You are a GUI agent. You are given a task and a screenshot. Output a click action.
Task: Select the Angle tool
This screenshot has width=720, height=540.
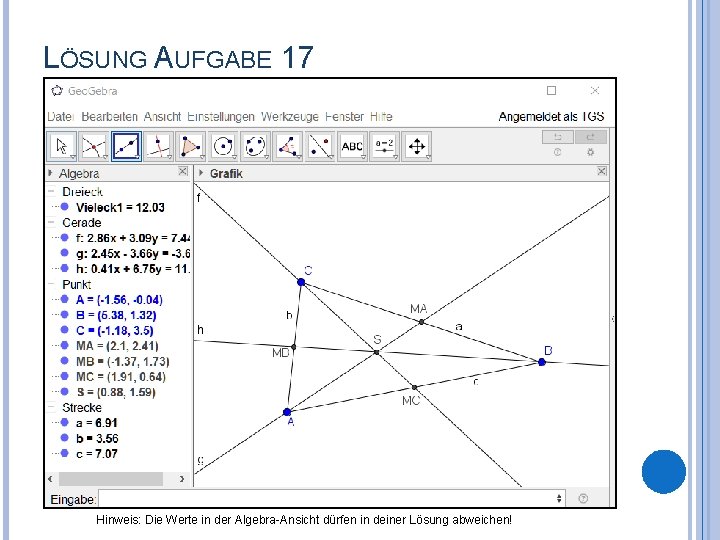tap(288, 146)
